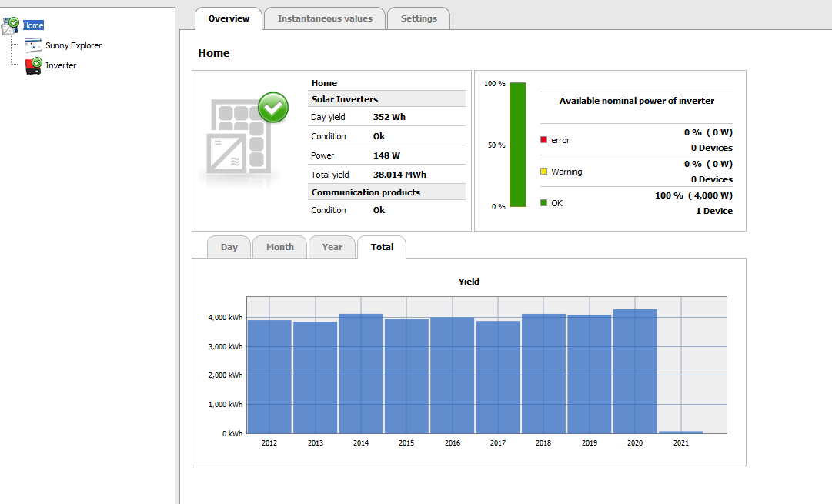Click the Home page heading
The height and width of the screenshot is (504, 832).
[213, 53]
